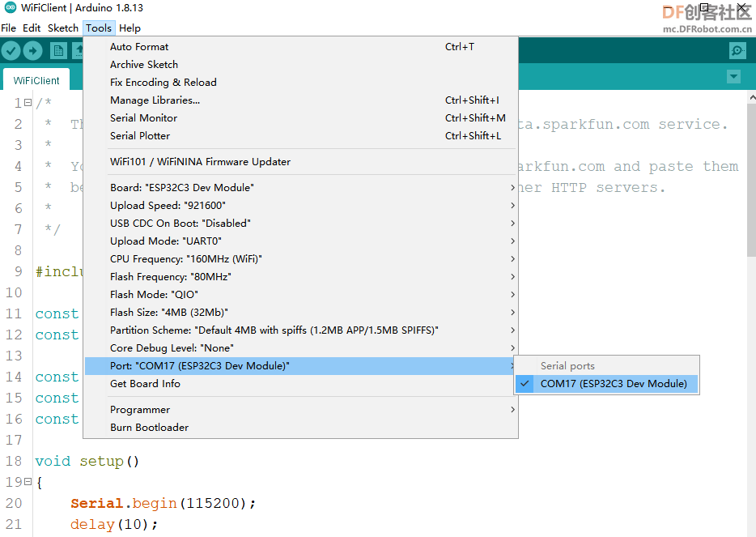Click the delay(10); code line
Screen dimensions: 756x537
point(114,525)
